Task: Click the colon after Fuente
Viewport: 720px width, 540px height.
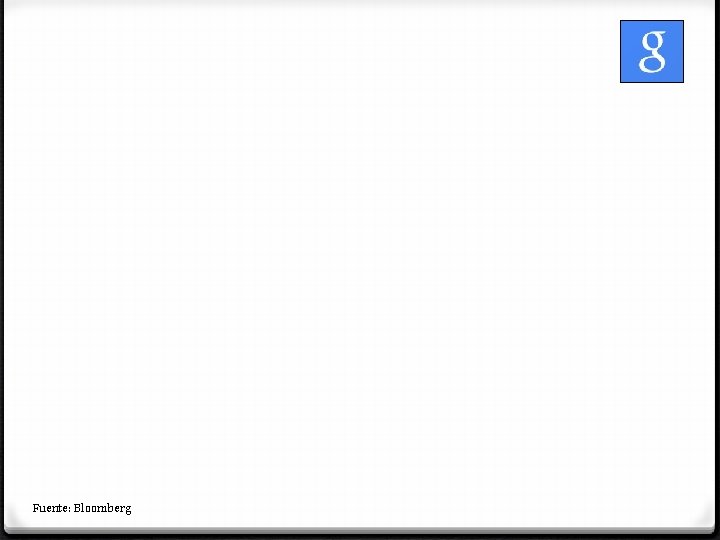Action: (x=69, y=509)
